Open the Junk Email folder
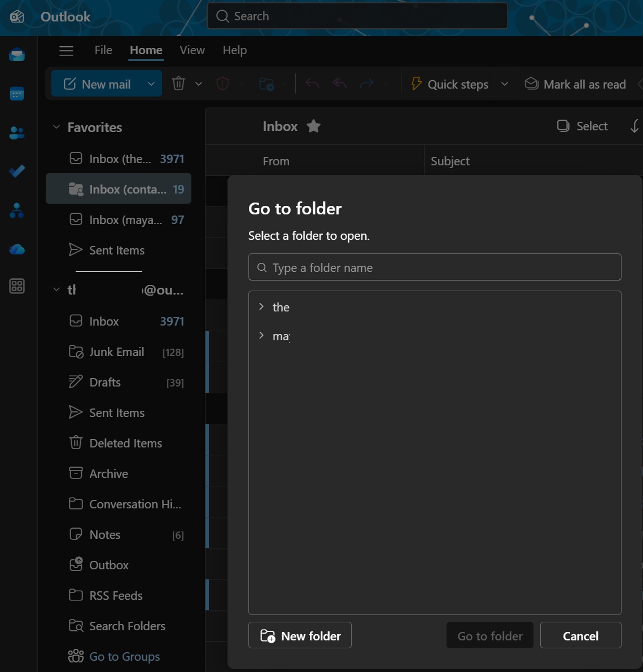Image resolution: width=643 pixels, height=672 pixels. tap(119, 352)
